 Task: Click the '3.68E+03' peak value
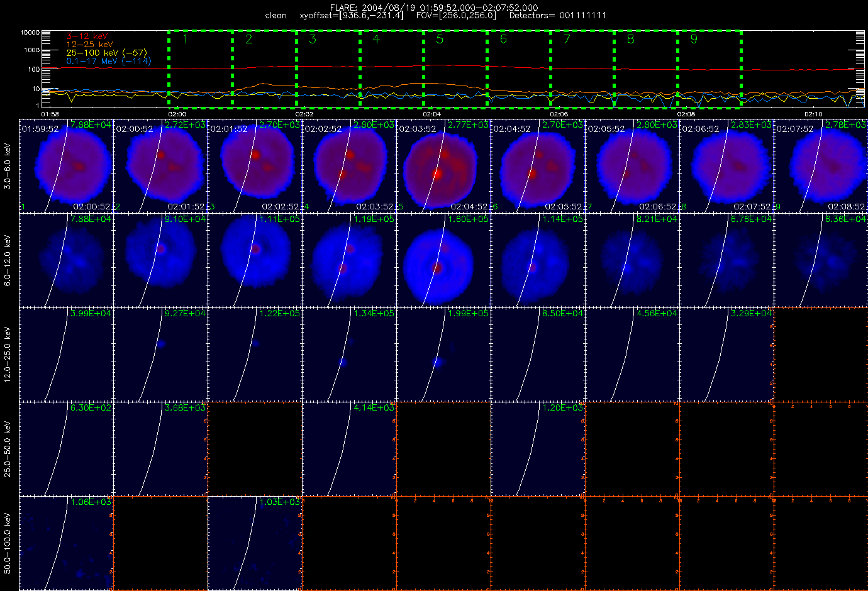coord(185,407)
